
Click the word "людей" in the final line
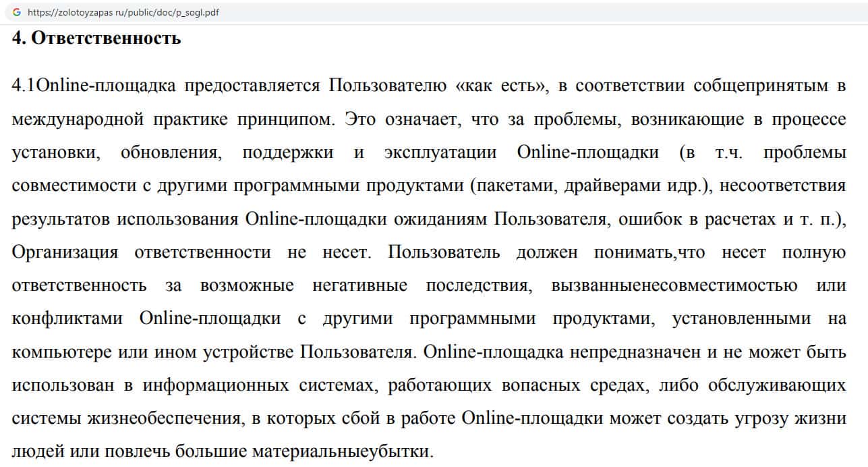[x=36, y=451]
